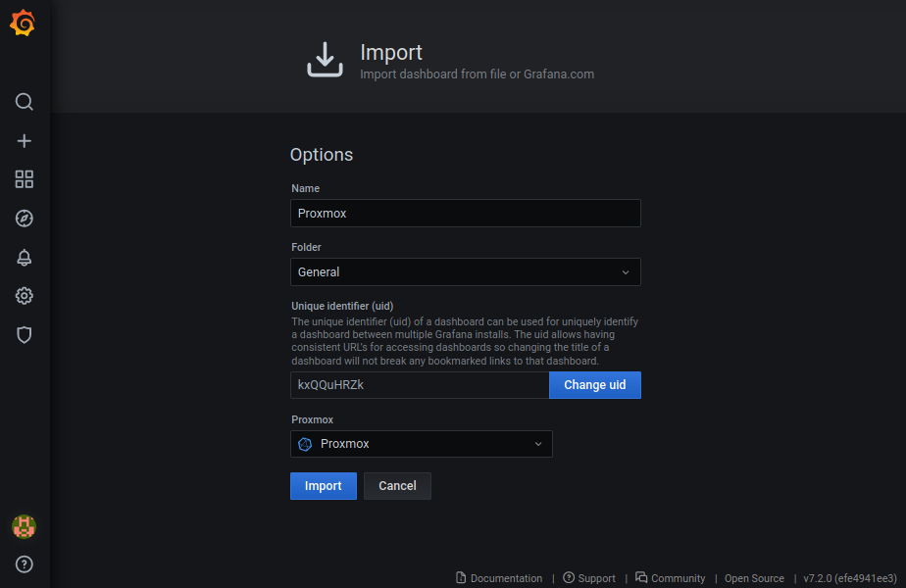The height and width of the screenshot is (588, 906).
Task: Open the Server Admin shield icon
Action: (x=24, y=335)
